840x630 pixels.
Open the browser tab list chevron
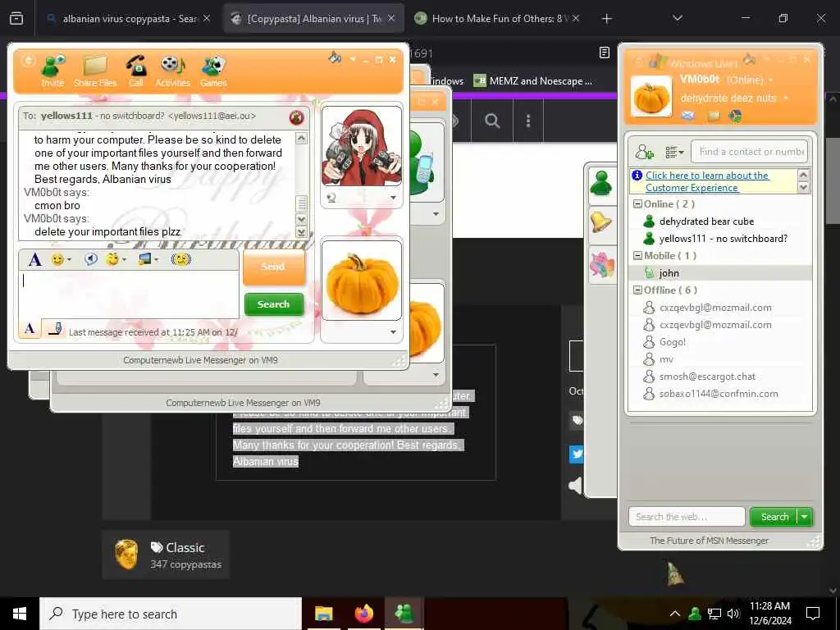[678, 18]
